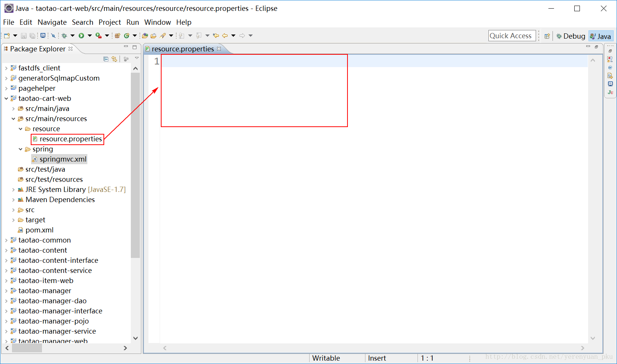The height and width of the screenshot is (364, 617).
Task: Open the Console view icon in the right trim
Action: click(610, 84)
